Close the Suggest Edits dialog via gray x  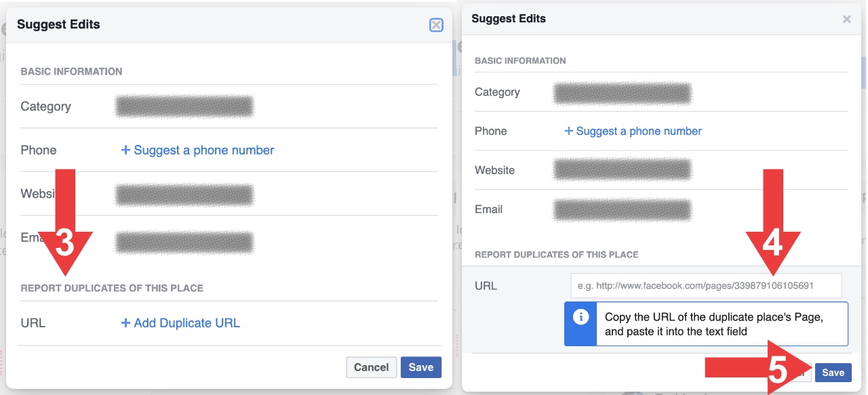click(x=846, y=20)
